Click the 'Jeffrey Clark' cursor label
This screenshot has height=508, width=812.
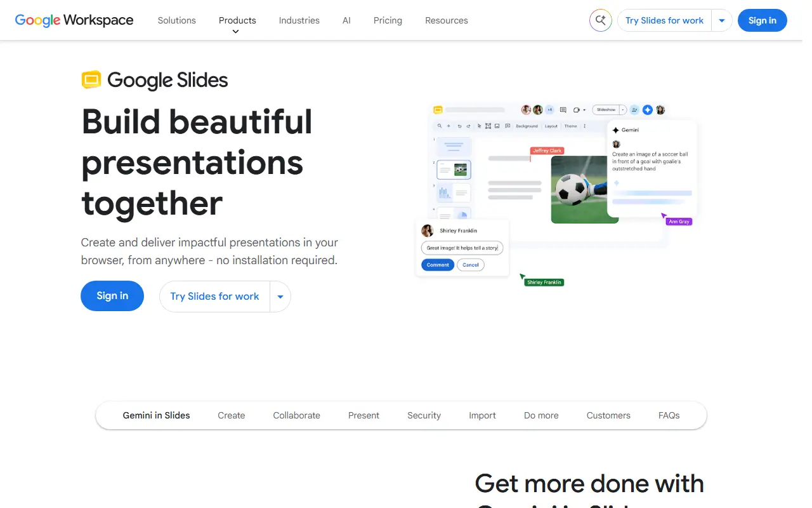click(547, 151)
